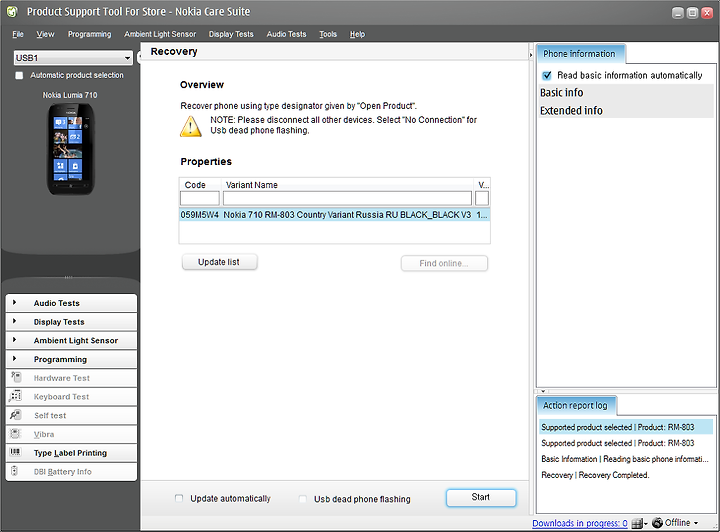The height and width of the screenshot is (532, 720).
Task: Click the downloads manager icon in status bar
Action: click(x=637, y=523)
